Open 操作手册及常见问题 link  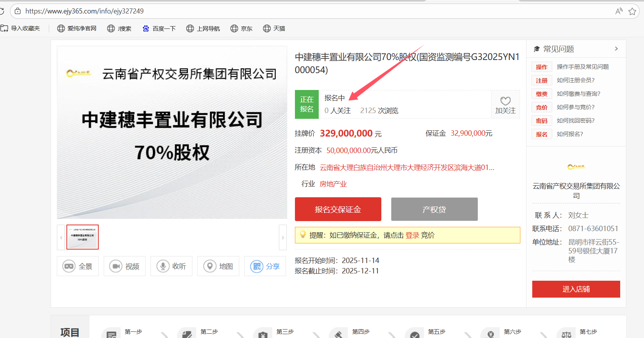(x=583, y=67)
